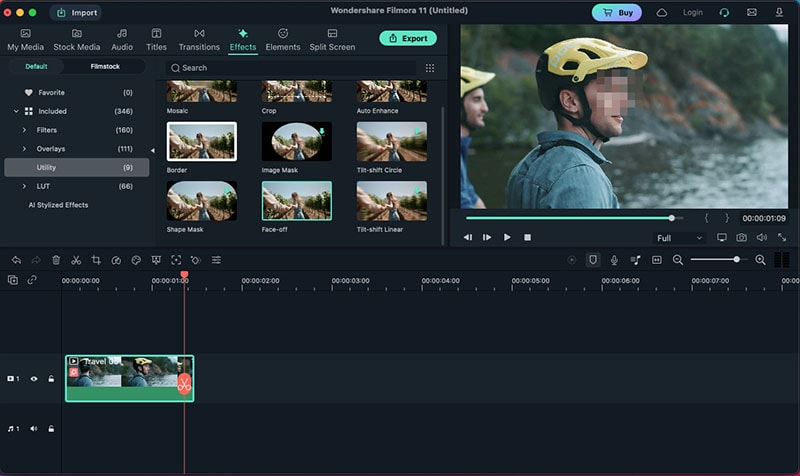Screen dimensions: 800x476
Task: Select the Split scissors tool in toolbar
Action: (76, 260)
